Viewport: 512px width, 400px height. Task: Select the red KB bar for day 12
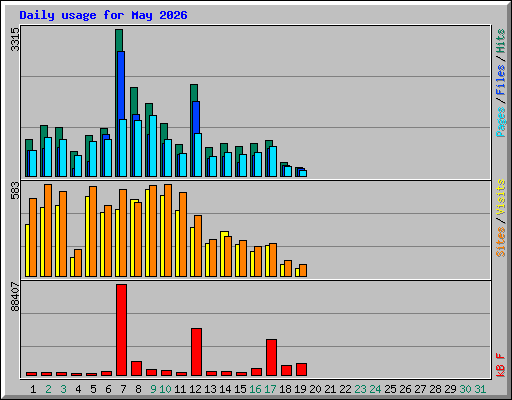[196, 352]
